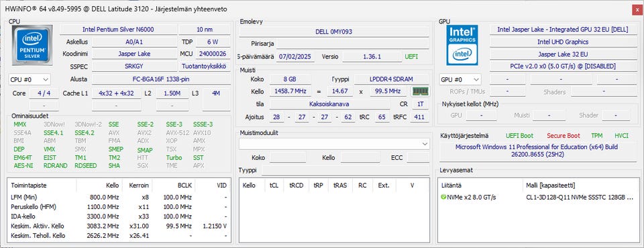Click the L2 1.50M cache value
Image resolution: width=644 pixels, height=248 pixels.
pyautogui.click(x=172, y=93)
